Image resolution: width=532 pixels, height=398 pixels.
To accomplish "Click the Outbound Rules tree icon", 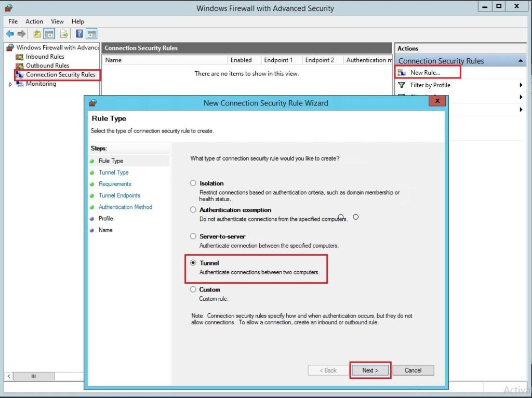I will click(x=20, y=65).
